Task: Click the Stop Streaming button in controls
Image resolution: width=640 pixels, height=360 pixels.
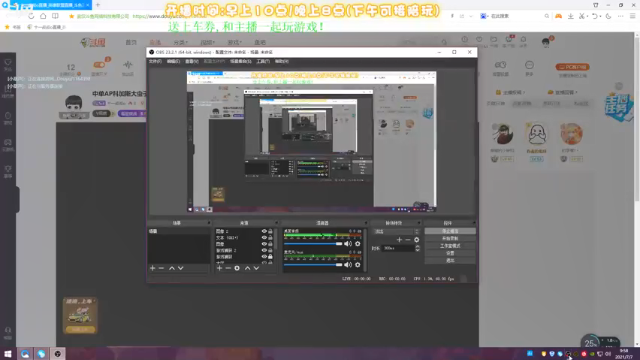Action: [x=450, y=231]
